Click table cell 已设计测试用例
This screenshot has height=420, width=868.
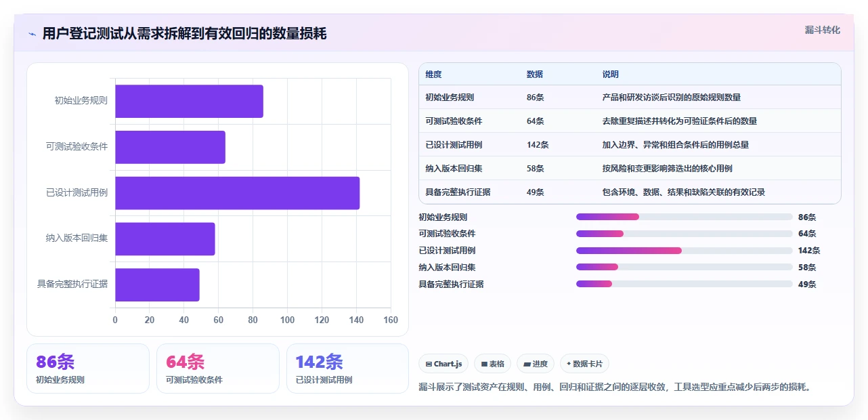[454, 145]
